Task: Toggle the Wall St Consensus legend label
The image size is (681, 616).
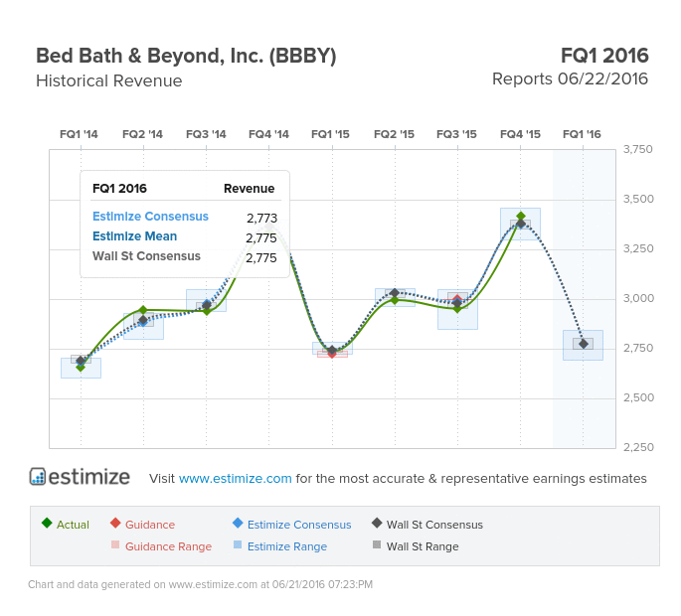Action: tap(434, 525)
